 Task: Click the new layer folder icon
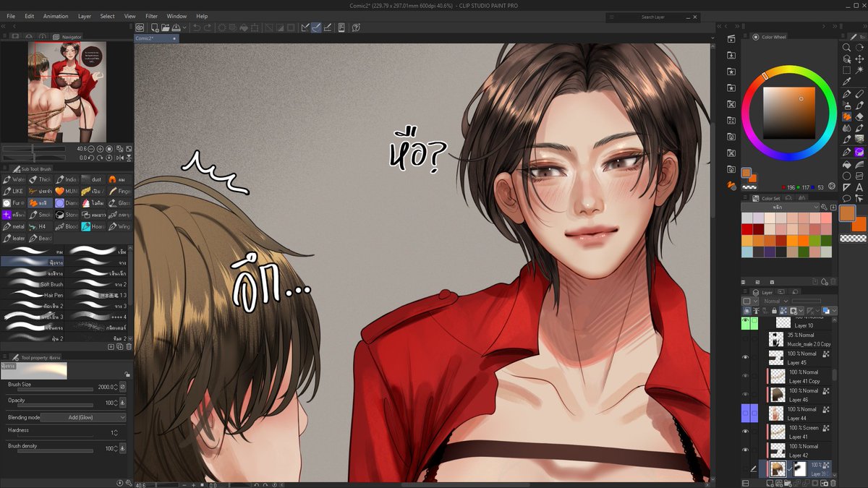788,482
